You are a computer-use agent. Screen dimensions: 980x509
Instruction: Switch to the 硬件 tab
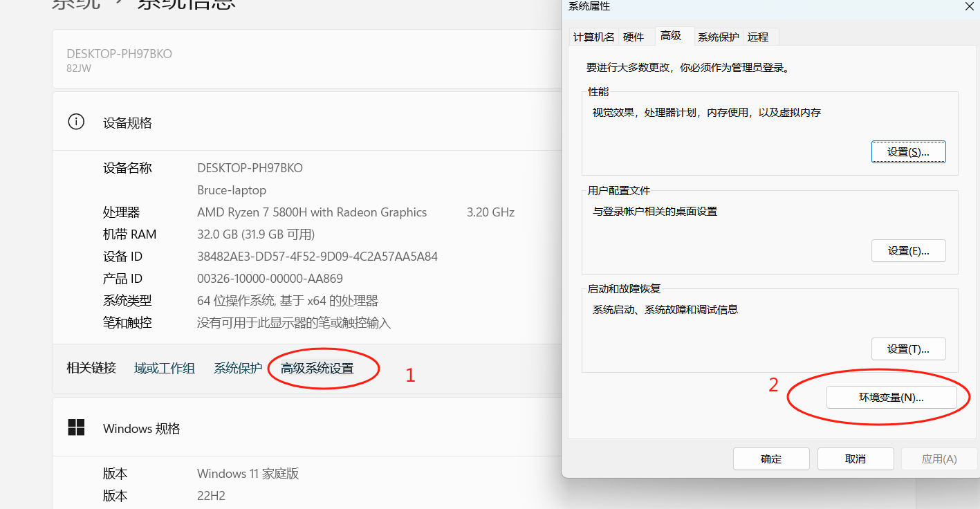634,37
